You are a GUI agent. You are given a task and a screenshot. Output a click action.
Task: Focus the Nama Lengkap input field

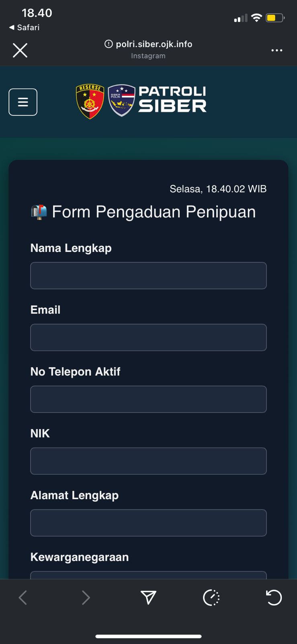click(x=148, y=276)
